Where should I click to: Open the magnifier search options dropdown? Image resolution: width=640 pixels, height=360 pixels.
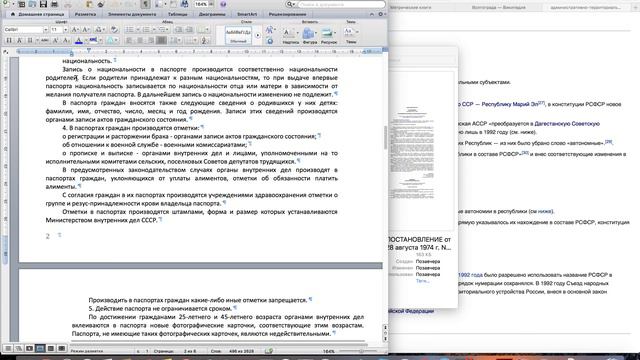click(290, 4)
